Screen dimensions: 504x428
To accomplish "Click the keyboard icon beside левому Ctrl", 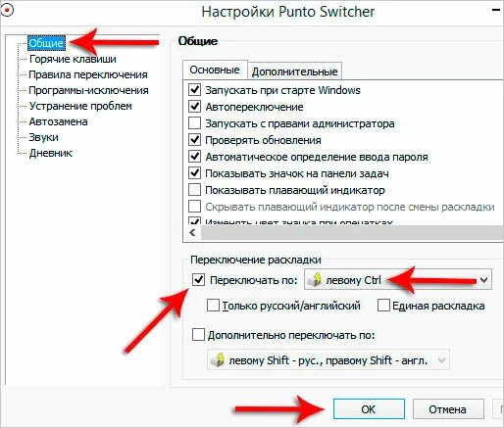I will point(315,280).
